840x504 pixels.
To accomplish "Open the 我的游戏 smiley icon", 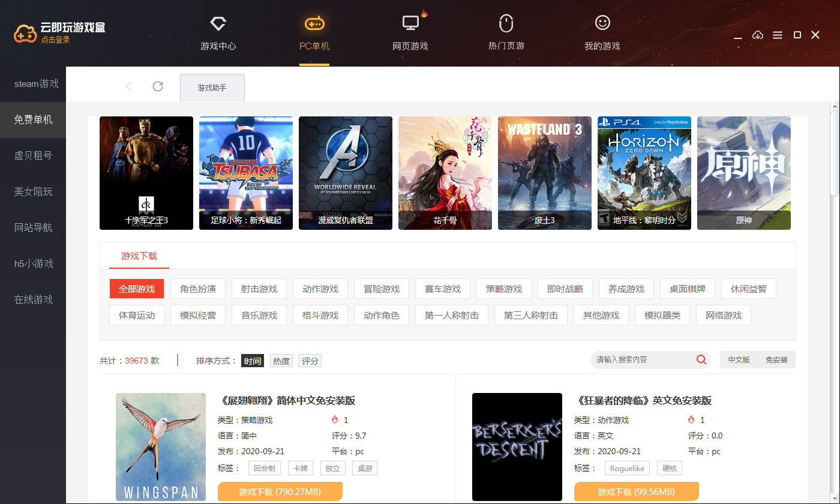I will coord(602,23).
